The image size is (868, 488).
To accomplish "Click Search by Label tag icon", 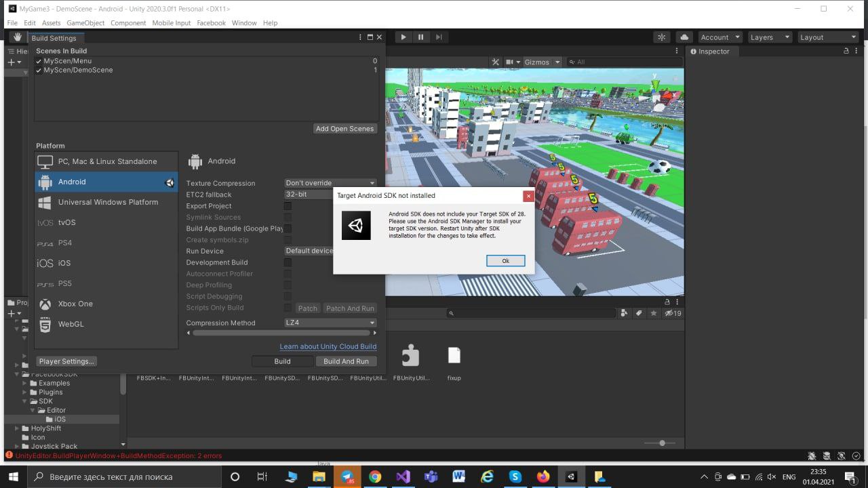I will pyautogui.click(x=639, y=313).
